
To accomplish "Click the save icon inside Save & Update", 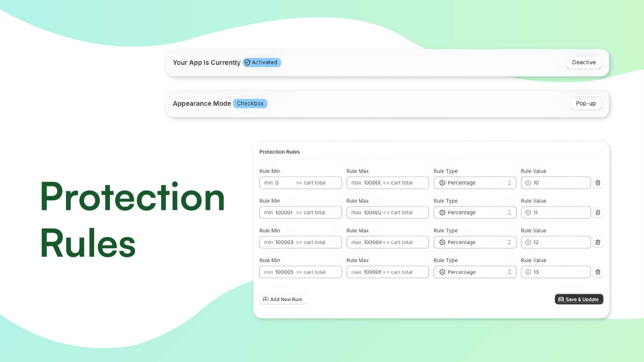I will [561, 299].
